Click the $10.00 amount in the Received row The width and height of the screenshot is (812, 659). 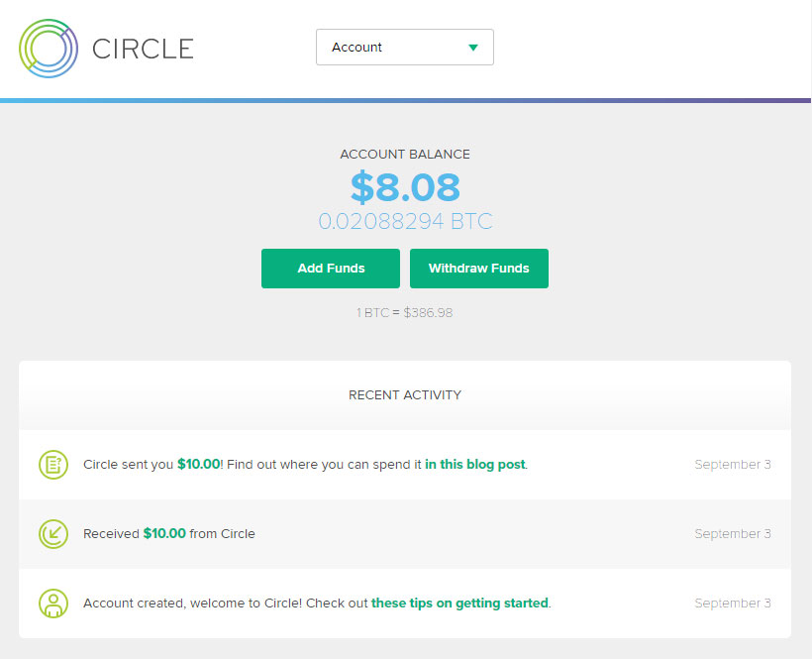(164, 533)
